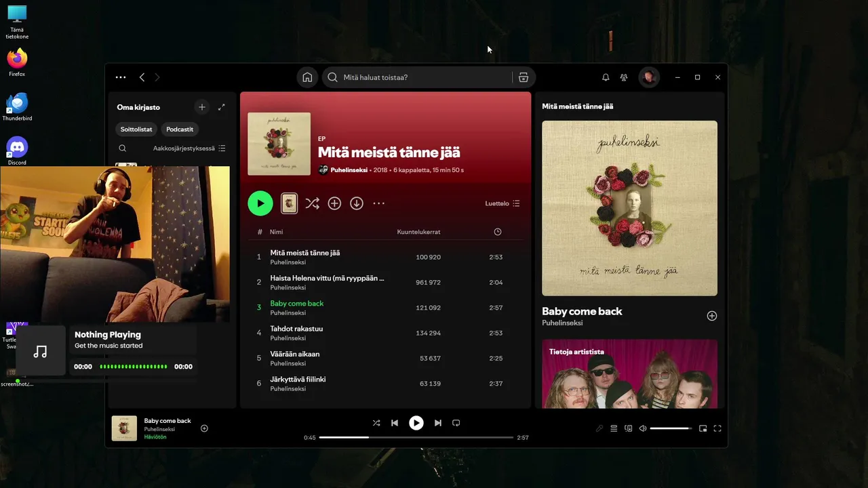The height and width of the screenshot is (488, 868).
Task: Enter full screen mode
Action: point(717,428)
